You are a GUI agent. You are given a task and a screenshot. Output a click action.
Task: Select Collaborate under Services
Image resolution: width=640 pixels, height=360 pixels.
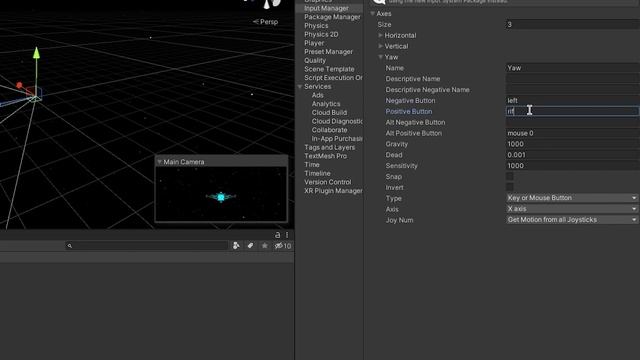click(329, 130)
